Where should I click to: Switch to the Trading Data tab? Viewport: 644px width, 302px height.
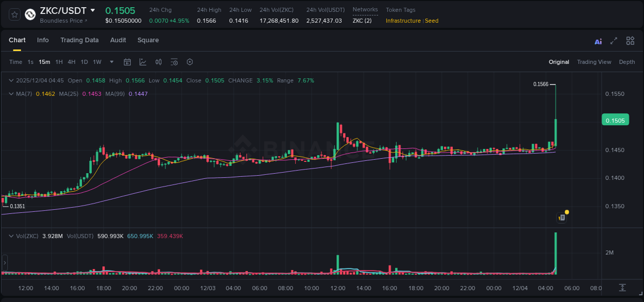click(x=79, y=40)
